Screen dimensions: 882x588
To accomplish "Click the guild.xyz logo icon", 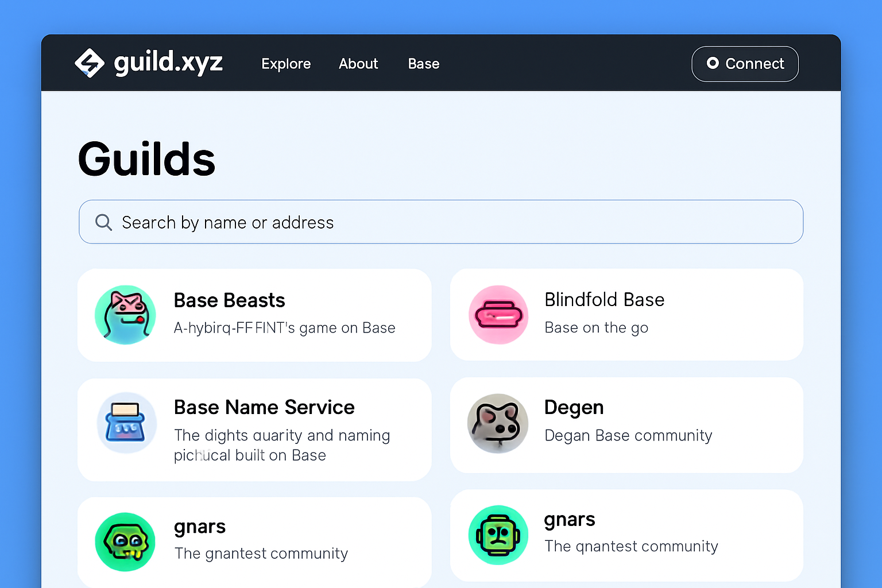I will (90, 64).
